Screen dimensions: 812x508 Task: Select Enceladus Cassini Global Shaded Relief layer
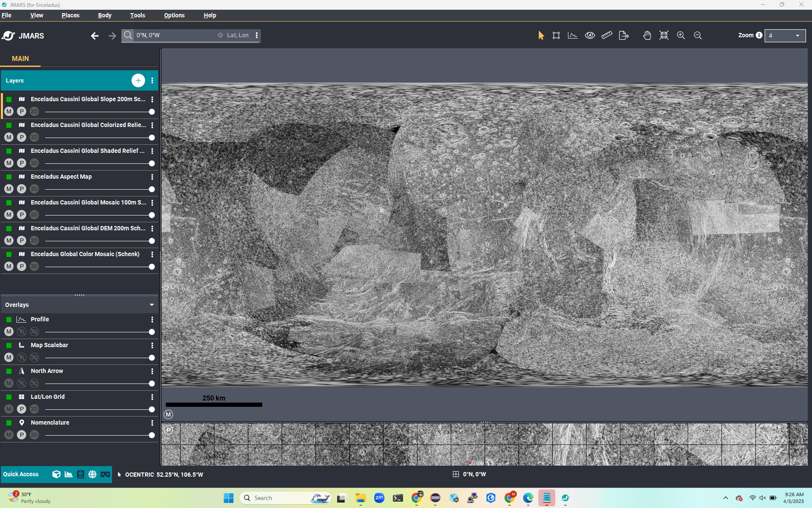(88, 151)
